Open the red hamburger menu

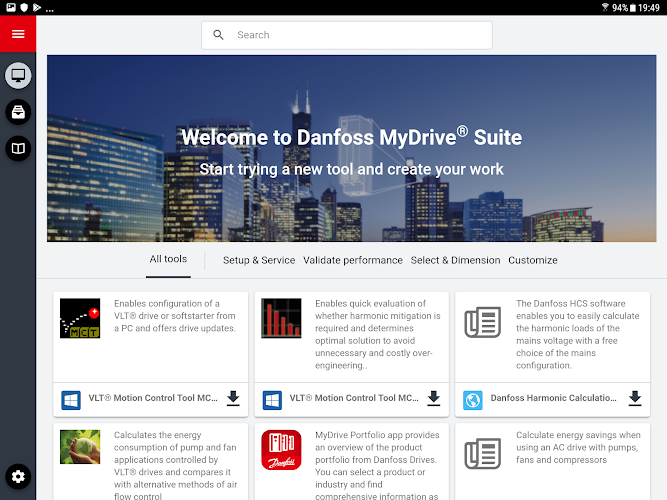pyautogui.click(x=18, y=34)
